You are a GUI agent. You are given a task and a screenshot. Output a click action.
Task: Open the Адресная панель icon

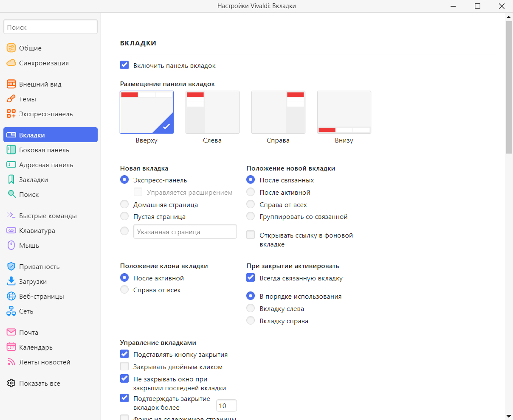click(11, 165)
